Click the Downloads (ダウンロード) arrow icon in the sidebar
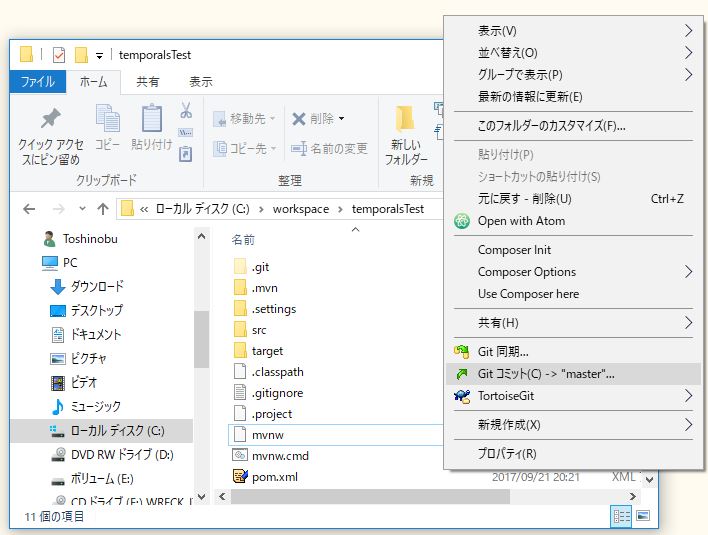The image size is (708, 535). (x=57, y=287)
